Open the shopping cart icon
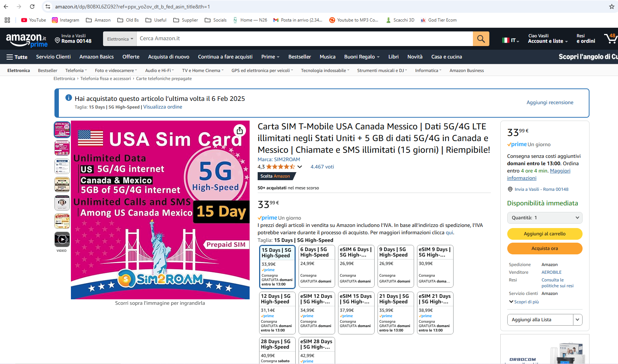The width and height of the screenshot is (618, 364). click(611, 39)
